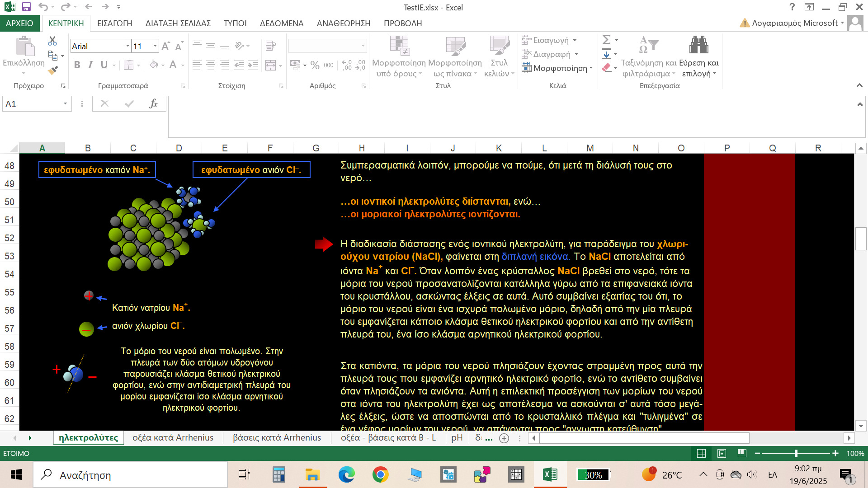Click the Save floppy disk icon
Image resolution: width=868 pixels, height=488 pixels.
(26, 7)
